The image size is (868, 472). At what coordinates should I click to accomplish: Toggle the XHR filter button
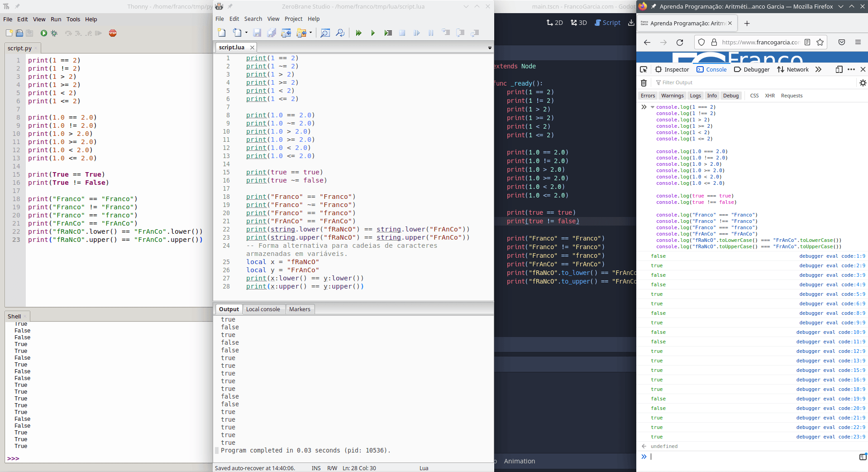770,96
